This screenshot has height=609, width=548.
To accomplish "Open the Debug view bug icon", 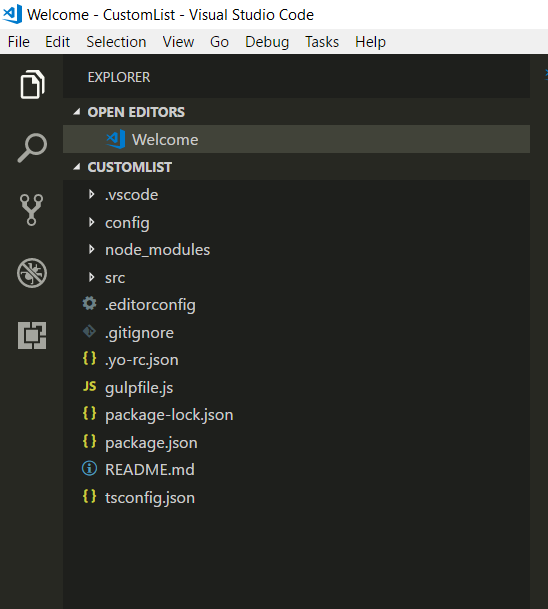I will (x=32, y=273).
